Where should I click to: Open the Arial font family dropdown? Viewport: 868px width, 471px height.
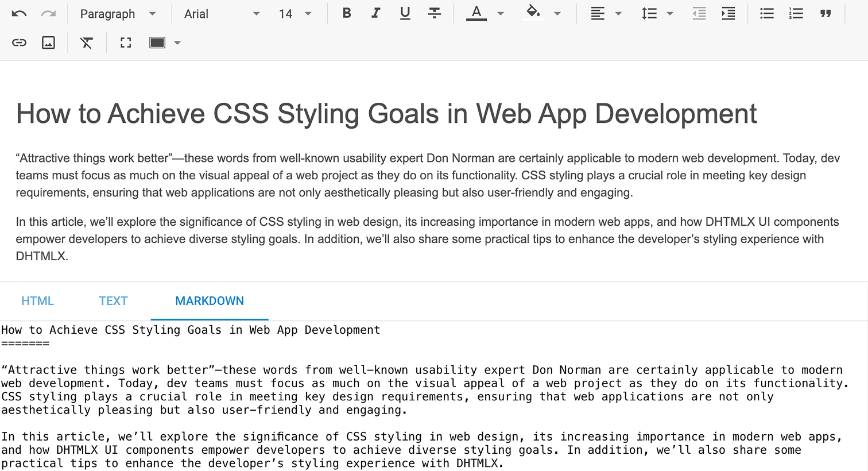(x=222, y=14)
